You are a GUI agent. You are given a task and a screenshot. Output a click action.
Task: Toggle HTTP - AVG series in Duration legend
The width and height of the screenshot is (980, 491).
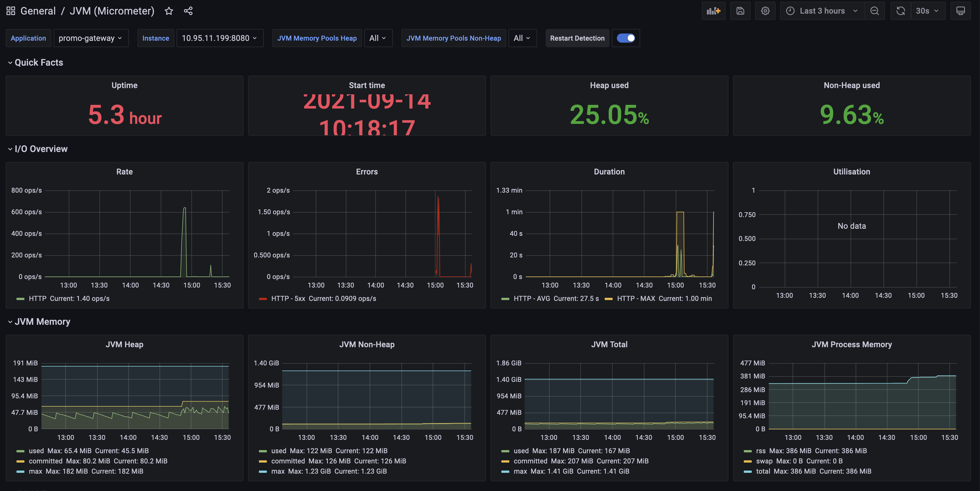(532, 299)
